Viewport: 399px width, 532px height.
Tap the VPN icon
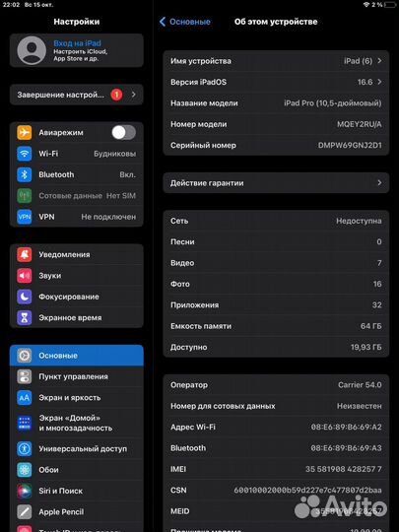25,217
